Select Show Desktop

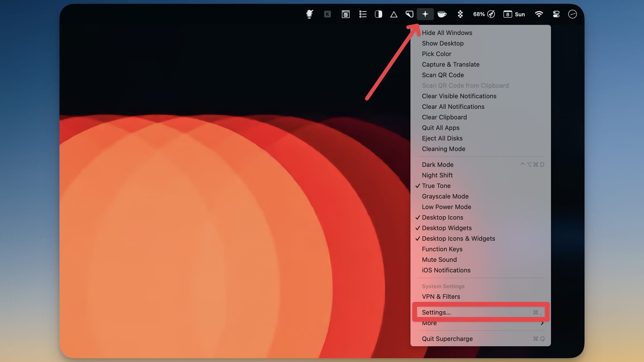480,43
